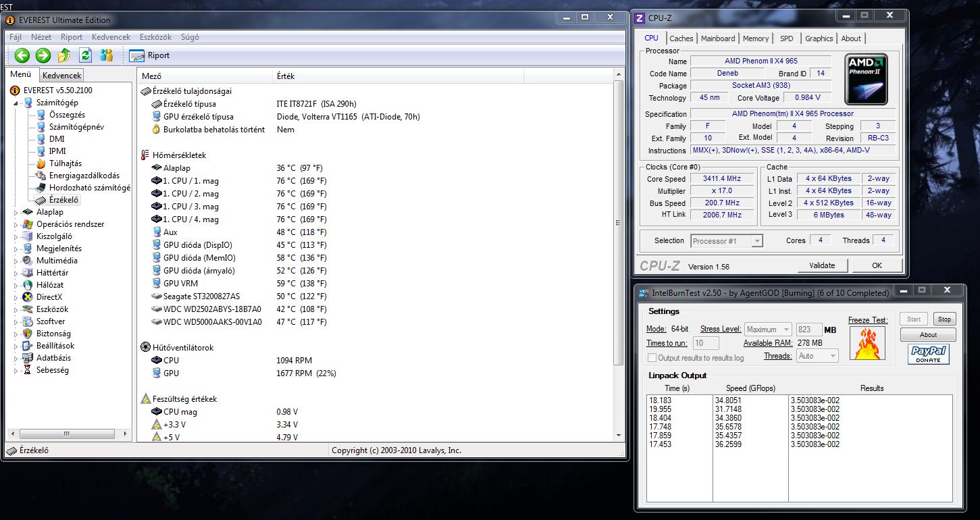Switch to the Graphics tab in CPU-Z
The width and height of the screenshot is (980, 520).
(x=819, y=38)
